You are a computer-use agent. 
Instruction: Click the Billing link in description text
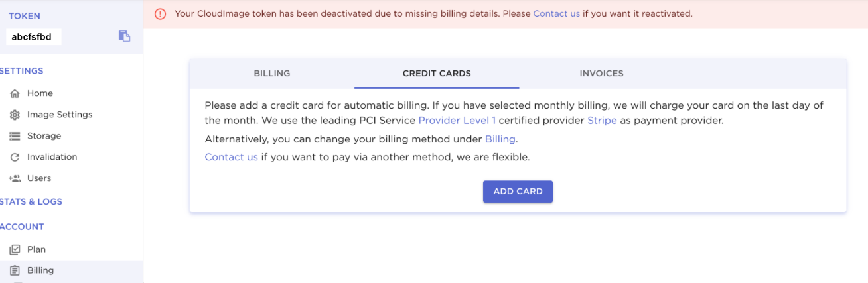coord(500,139)
